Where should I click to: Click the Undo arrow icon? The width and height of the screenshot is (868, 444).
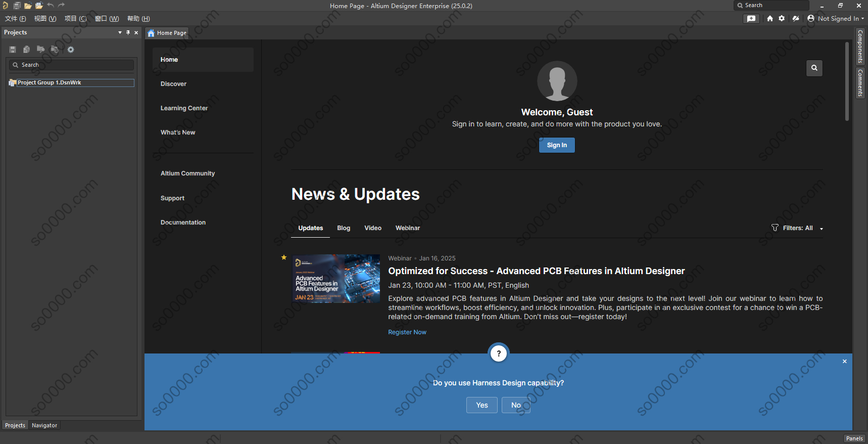pos(51,6)
